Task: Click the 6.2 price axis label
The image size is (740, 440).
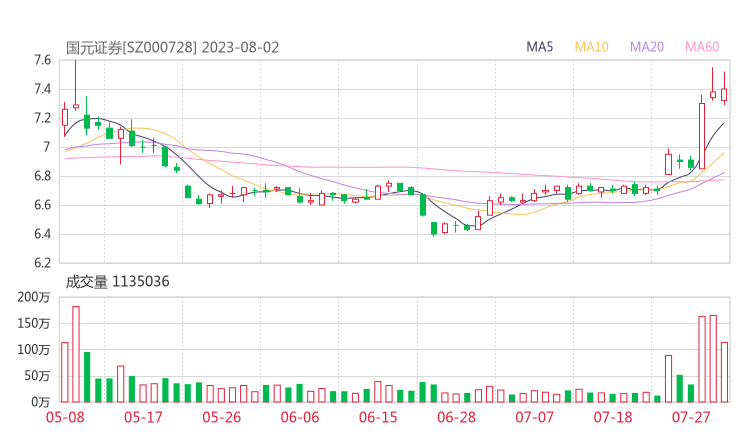Action: [42, 263]
